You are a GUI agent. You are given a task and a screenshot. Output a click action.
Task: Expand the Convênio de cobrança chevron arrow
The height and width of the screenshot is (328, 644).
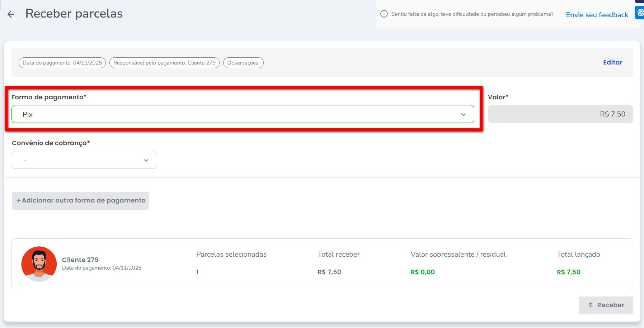pyautogui.click(x=146, y=160)
